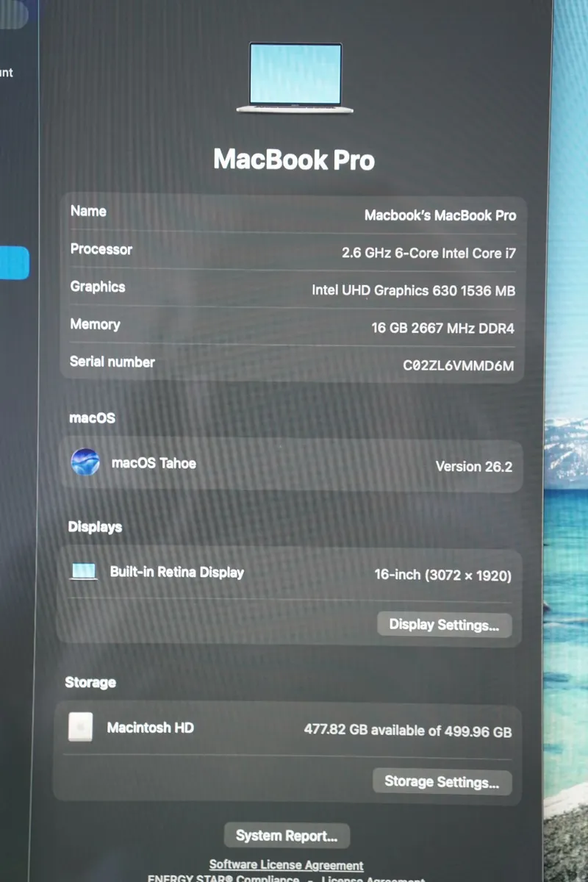Click the memory value 16 GB 2667 MHz
Image resolution: width=588 pixels, height=882 pixels.
tap(442, 328)
